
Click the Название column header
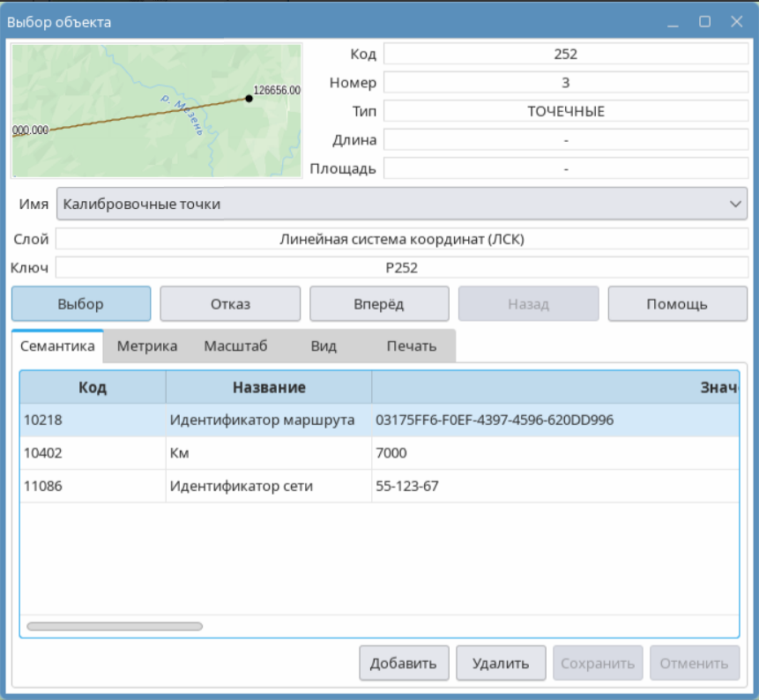[x=269, y=388]
